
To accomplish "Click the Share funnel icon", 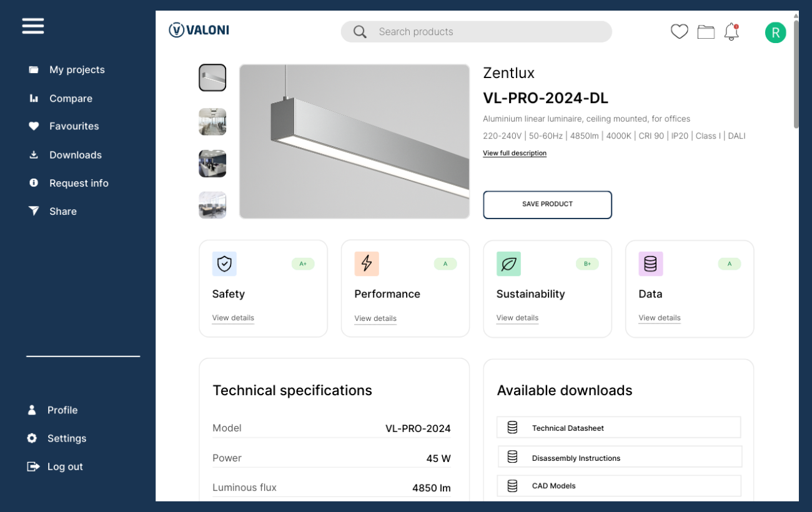I will [34, 211].
